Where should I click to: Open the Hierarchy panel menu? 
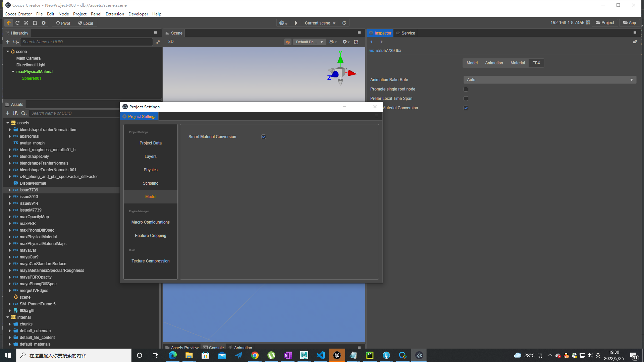pos(156,33)
